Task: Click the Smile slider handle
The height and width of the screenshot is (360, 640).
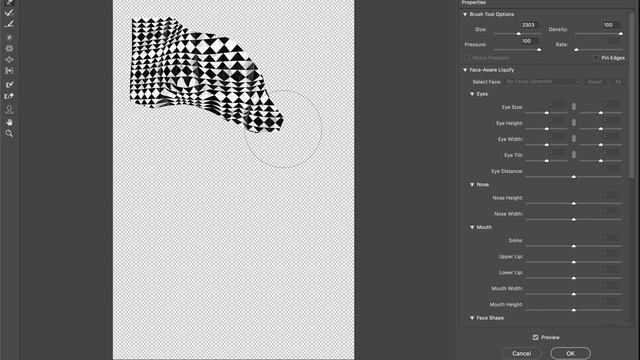Action: coord(573,246)
